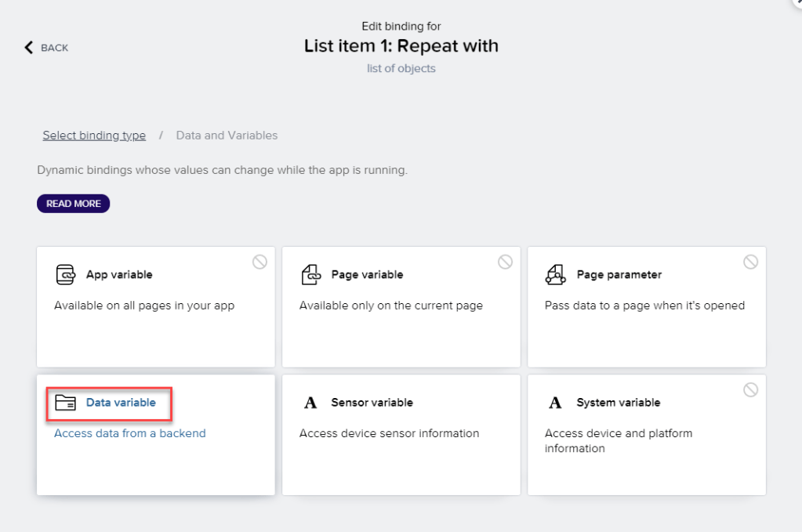
Task: Click the System variable letter icon
Action: [556, 403]
